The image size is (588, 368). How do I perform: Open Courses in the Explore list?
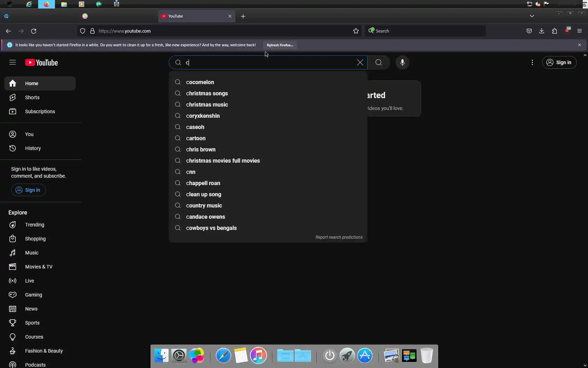pos(40,337)
